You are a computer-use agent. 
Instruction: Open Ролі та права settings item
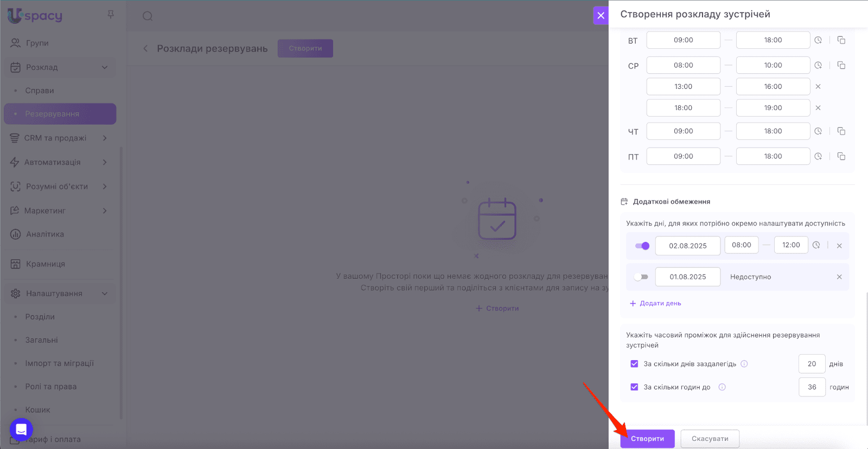click(x=51, y=387)
